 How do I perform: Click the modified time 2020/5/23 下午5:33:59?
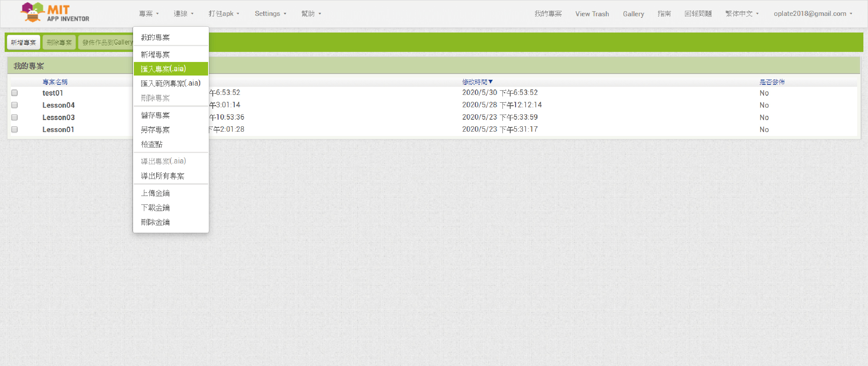500,117
